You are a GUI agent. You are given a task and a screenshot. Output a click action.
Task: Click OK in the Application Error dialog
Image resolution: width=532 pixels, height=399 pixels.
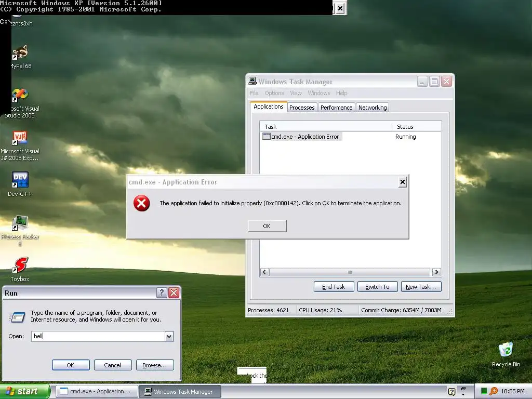point(267,226)
